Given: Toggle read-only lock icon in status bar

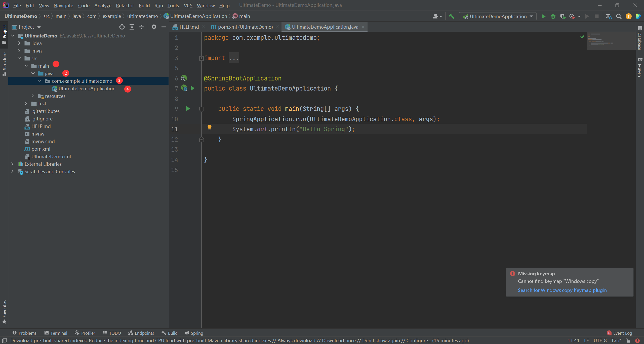Looking at the screenshot, I should [628, 341].
